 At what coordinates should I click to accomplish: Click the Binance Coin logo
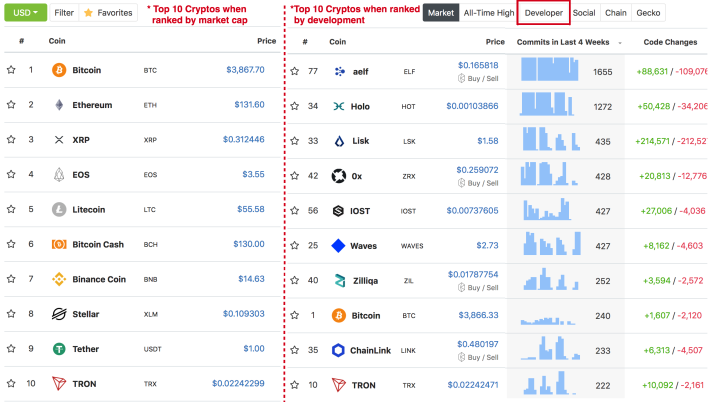[59, 279]
